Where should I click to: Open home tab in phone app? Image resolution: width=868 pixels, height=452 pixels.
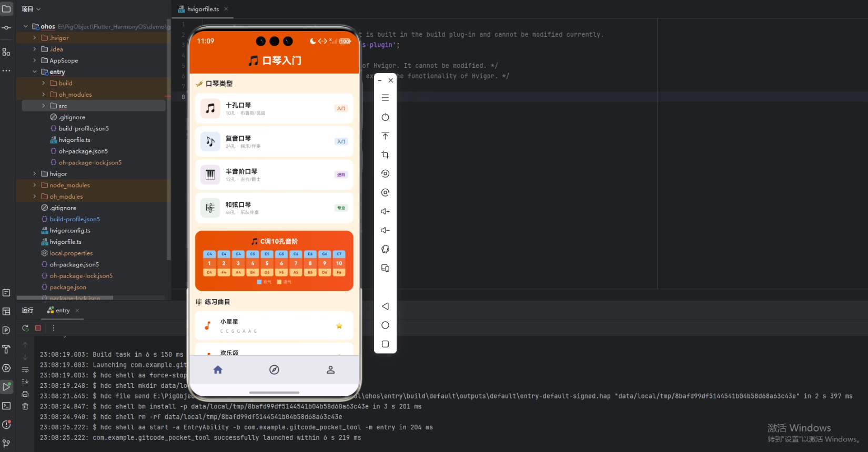[x=218, y=370]
